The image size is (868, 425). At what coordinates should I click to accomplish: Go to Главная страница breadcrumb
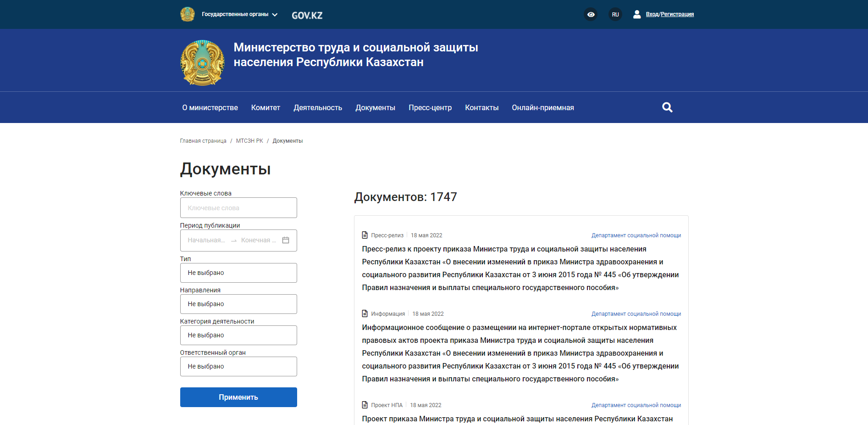coord(203,141)
